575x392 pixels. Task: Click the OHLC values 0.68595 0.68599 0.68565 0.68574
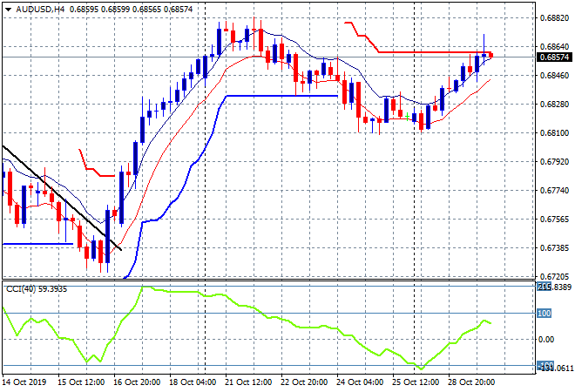tap(131, 10)
